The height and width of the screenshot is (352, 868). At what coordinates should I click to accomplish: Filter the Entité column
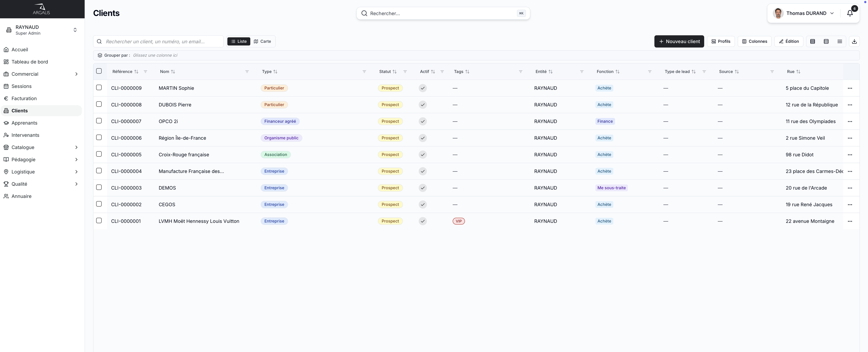[x=582, y=72]
